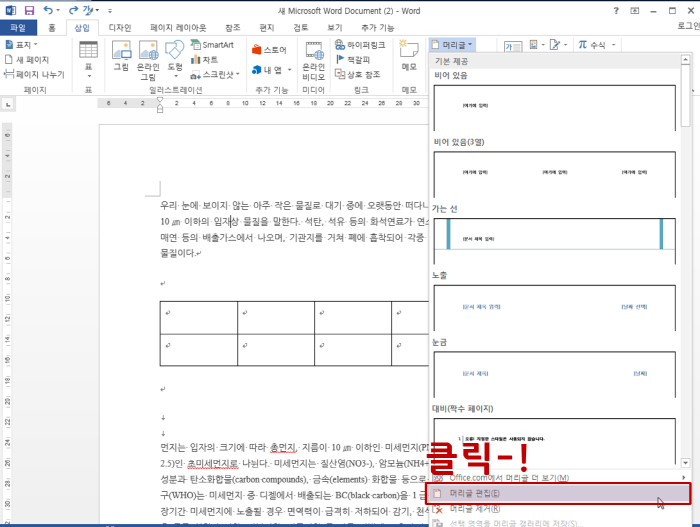Image resolution: width=700 pixels, height=527 pixels.
Task: Open 온라인 그림 online pictures
Action: 148,60
